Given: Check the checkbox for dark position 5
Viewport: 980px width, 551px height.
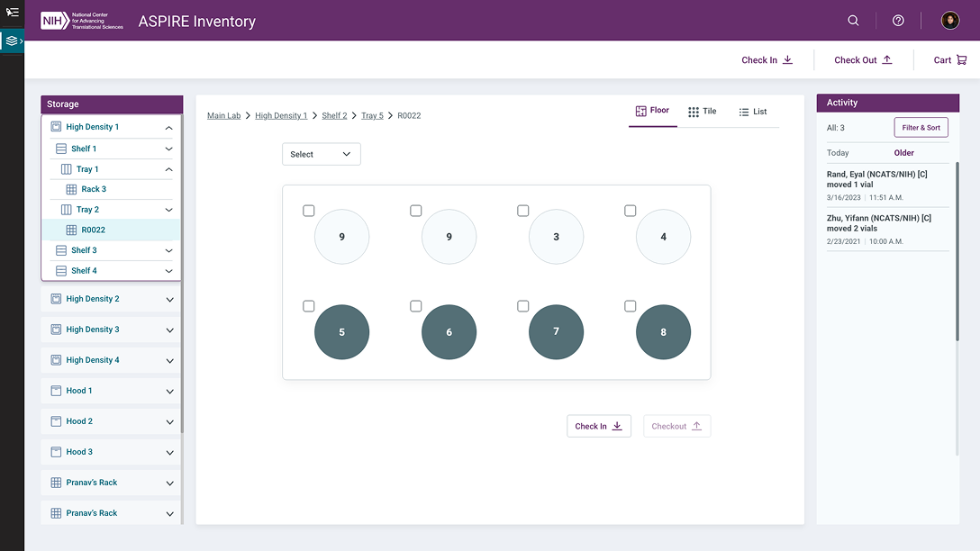Looking at the screenshot, I should click(x=309, y=306).
